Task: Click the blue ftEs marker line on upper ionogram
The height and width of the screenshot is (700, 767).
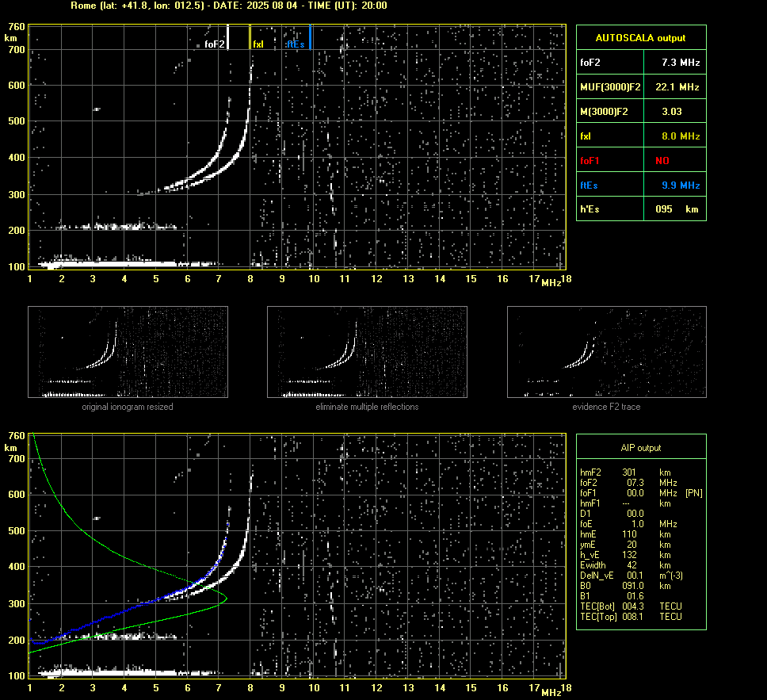Action: pos(310,37)
